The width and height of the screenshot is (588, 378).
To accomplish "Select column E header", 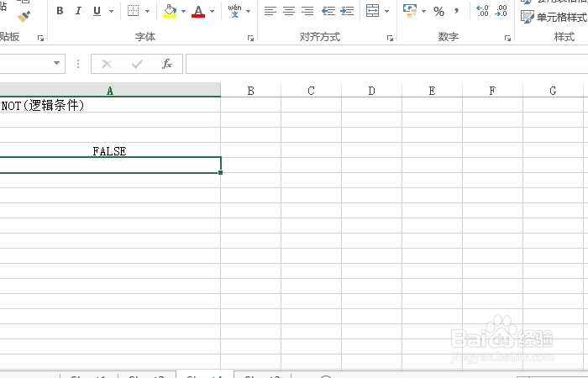I will point(432,91).
